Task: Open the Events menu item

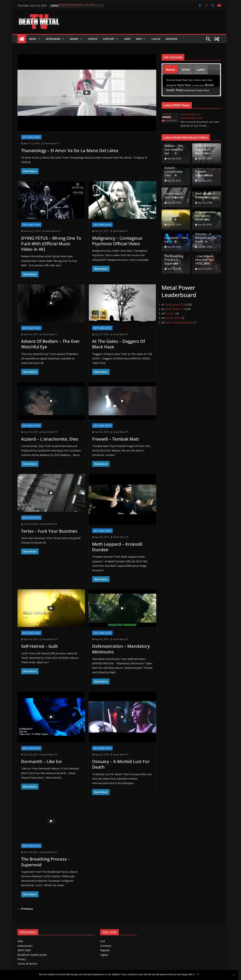Action: tap(92, 39)
